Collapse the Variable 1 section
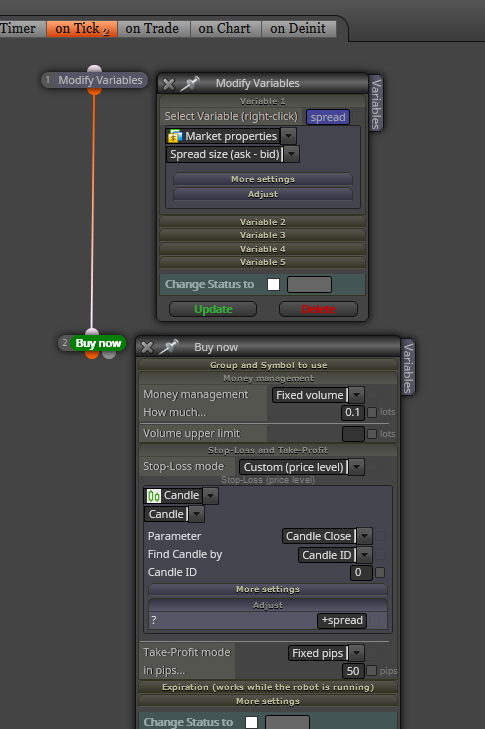485x729 pixels. click(263, 101)
